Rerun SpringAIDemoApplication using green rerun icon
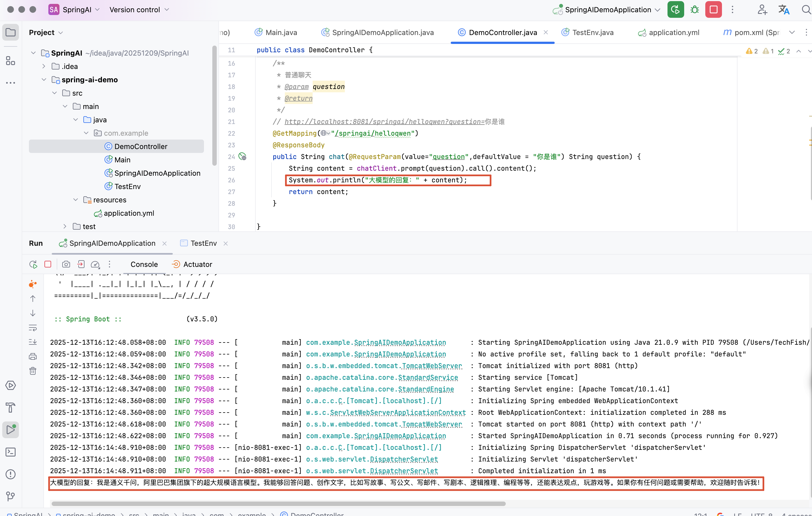812x516 pixels. tap(675, 10)
